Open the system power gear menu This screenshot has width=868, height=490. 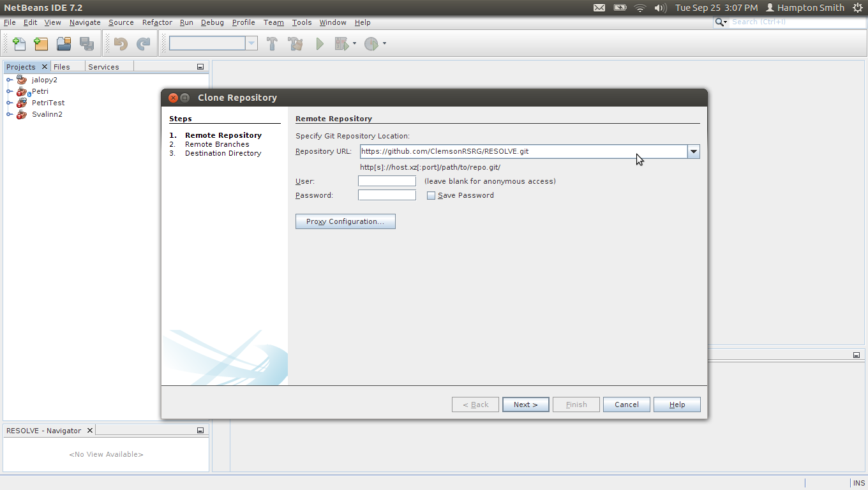click(857, 8)
